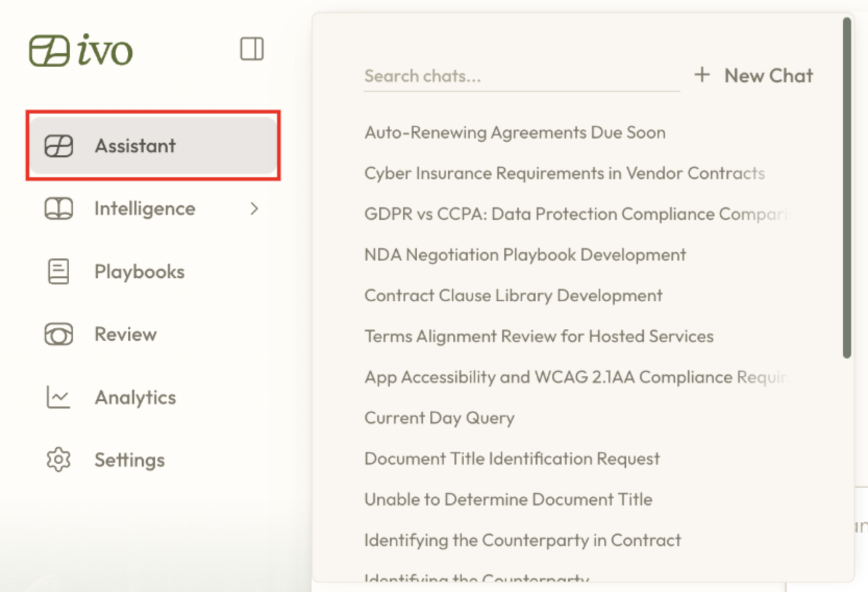Go to the Analytics section
Screen dimensions: 868x592
tap(135, 398)
